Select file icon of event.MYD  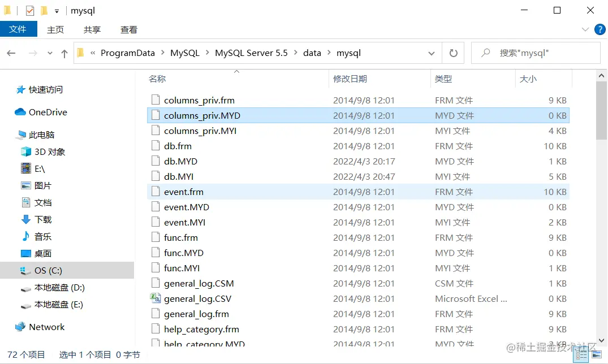[156, 207]
